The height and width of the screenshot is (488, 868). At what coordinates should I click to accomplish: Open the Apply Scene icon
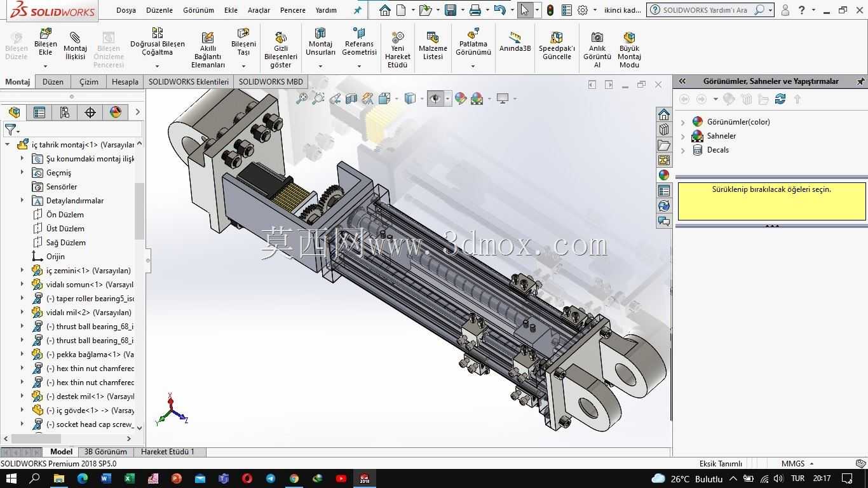(477, 98)
